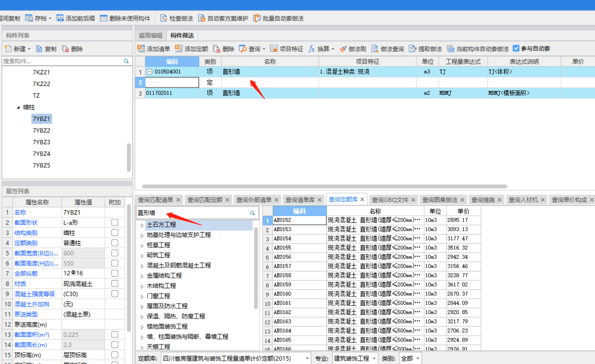Click 做法查询 icon
595x364 pixels.
point(375,49)
